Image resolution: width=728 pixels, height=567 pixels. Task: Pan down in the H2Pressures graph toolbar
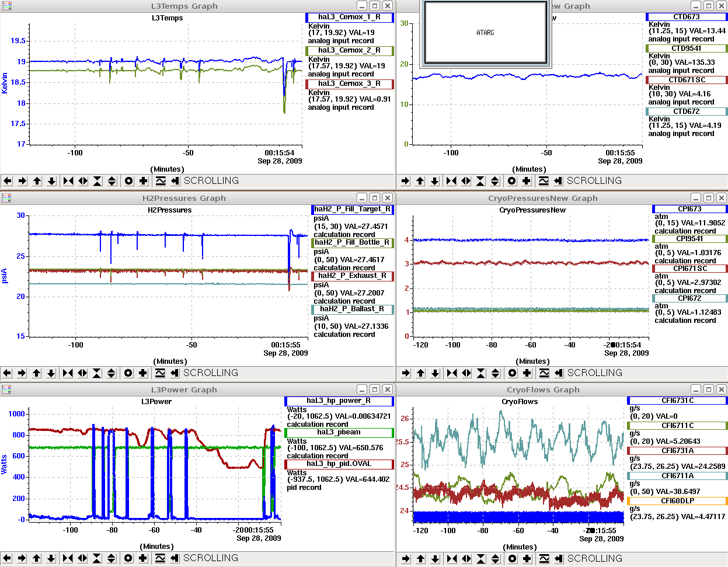(51, 373)
